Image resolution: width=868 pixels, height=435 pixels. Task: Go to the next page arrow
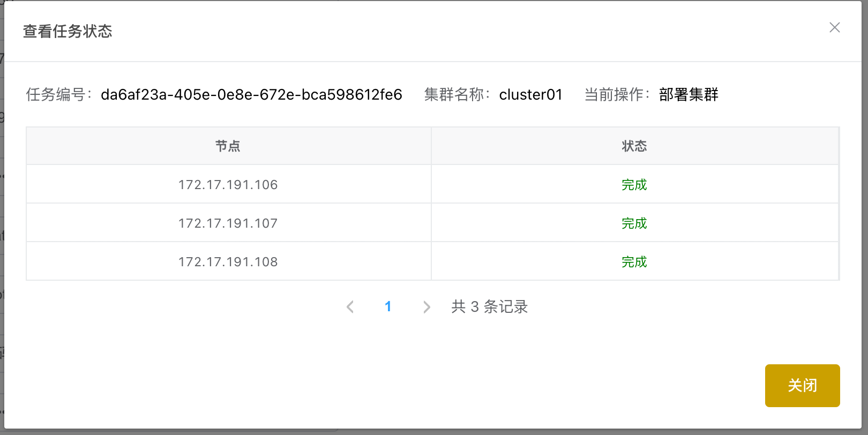click(426, 306)
